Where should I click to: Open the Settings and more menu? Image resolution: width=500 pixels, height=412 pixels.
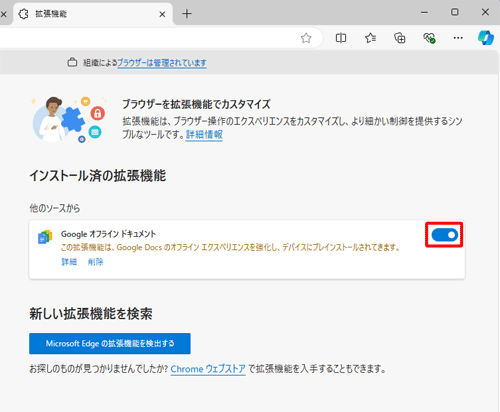pos(458,38)
